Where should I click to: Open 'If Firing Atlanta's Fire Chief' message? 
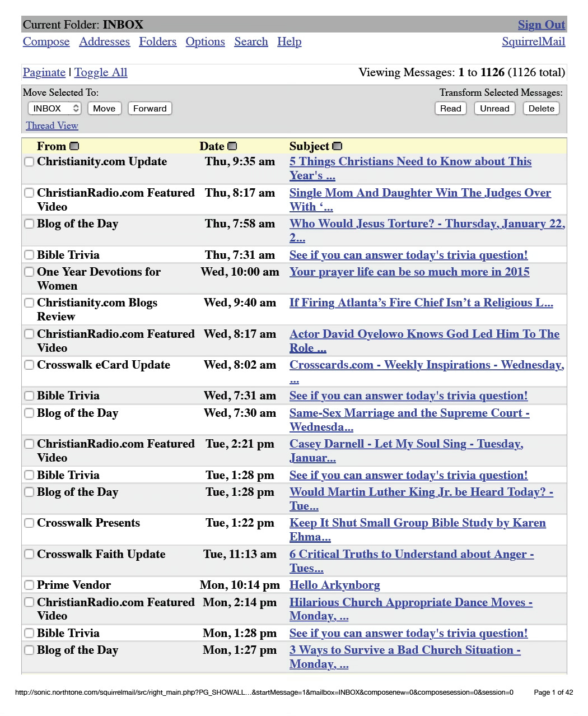pyautogui.click(x=421, y=303)
